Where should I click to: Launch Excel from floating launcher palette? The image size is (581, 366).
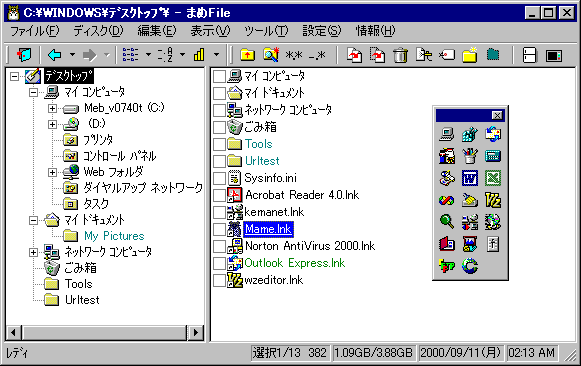tap(493, 178)
